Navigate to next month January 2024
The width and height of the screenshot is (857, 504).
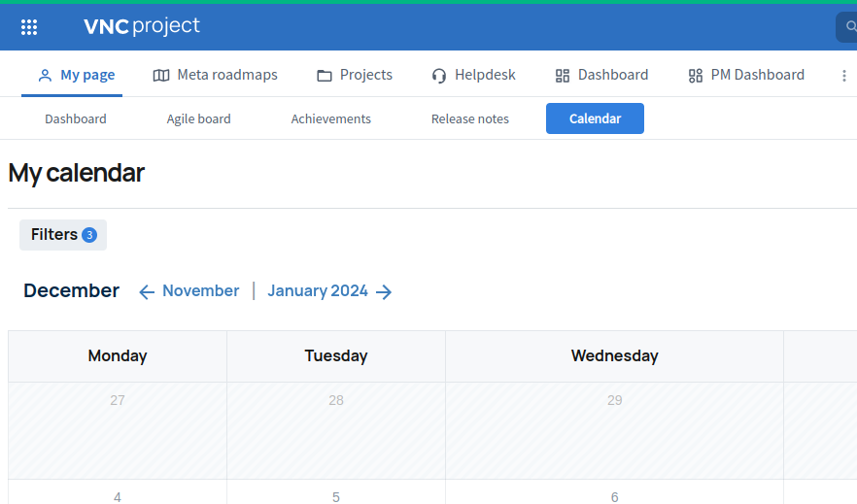pyautogui.click(x=329, y=291)
